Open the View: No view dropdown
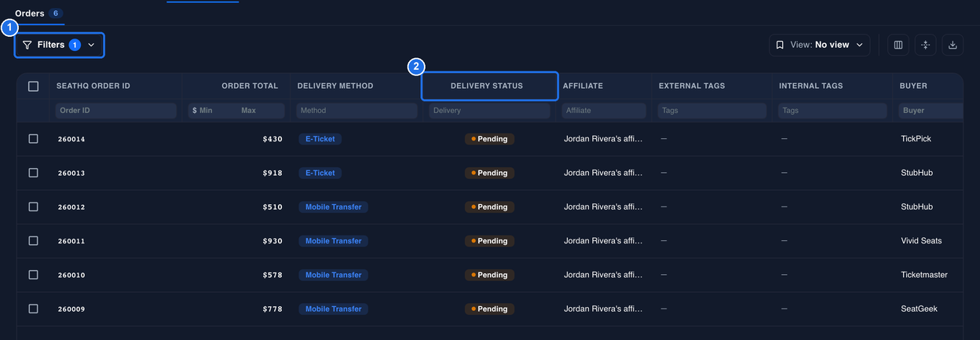Image resolution: width=980 pixels, height=340 pixels. pyautogui.click(x=820, y=45)
